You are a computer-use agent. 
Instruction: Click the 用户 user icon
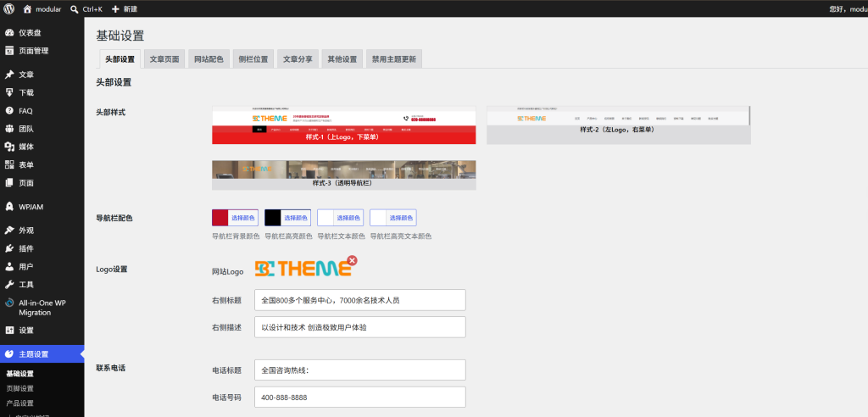[9, 266]
